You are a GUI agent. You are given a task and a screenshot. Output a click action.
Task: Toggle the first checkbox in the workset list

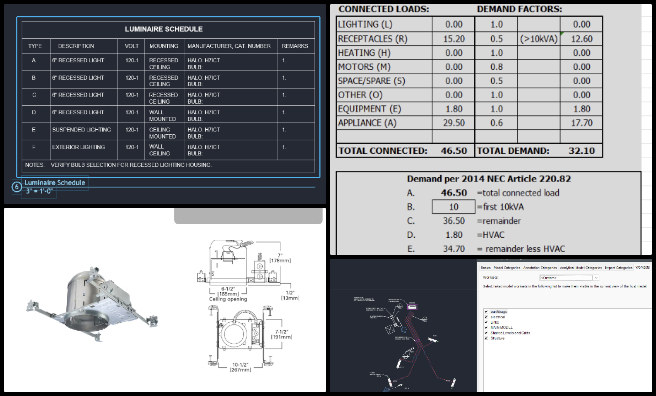click(486, 312)
